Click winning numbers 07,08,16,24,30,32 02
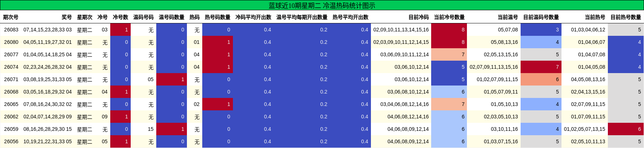 [47, 104]
